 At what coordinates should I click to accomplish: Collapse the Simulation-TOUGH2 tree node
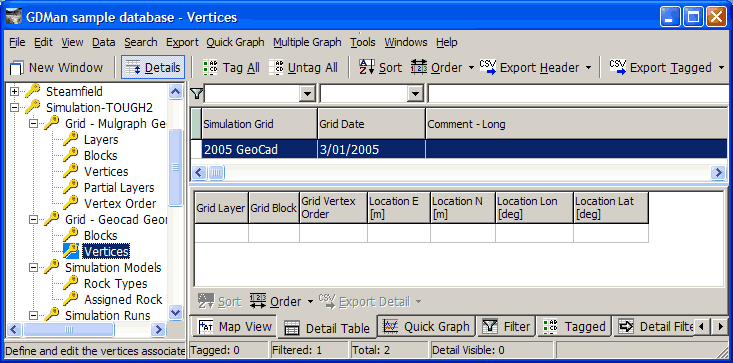(x=14, y=108)
